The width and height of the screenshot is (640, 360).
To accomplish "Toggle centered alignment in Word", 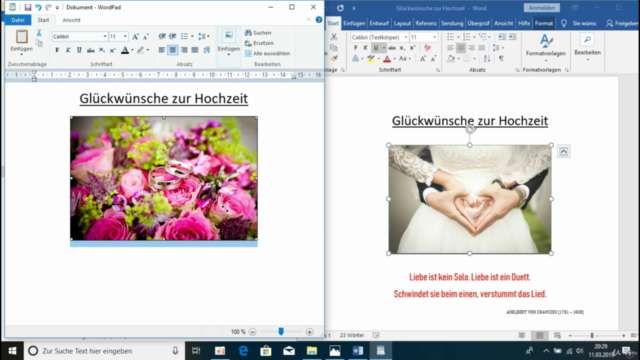I will click(x=461, y=48).
